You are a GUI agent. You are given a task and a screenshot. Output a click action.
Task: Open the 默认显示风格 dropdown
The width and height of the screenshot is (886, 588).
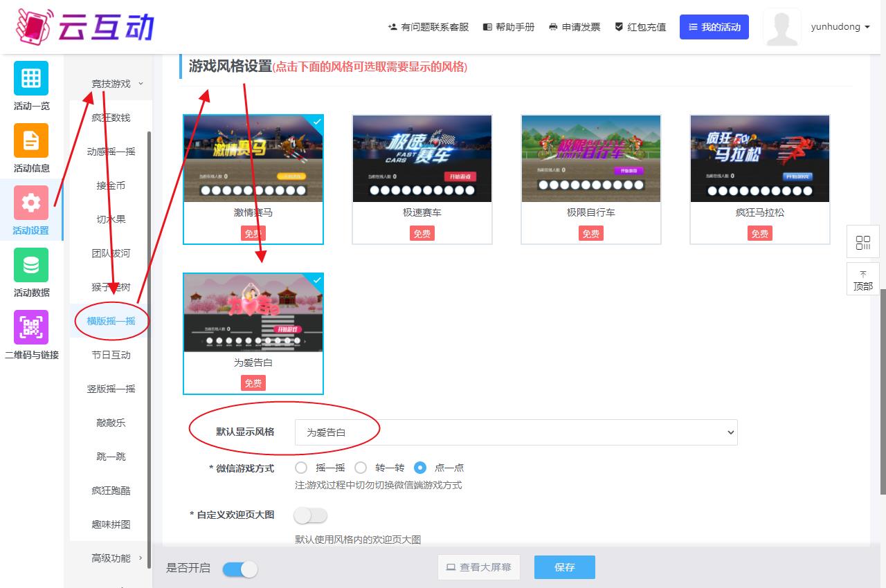(516, 432)
